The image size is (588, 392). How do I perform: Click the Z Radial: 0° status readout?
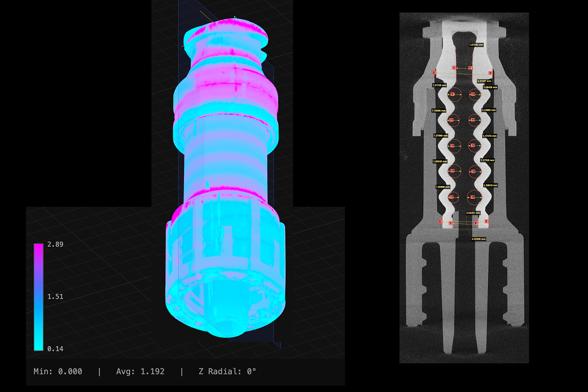[x=227, y=371]
